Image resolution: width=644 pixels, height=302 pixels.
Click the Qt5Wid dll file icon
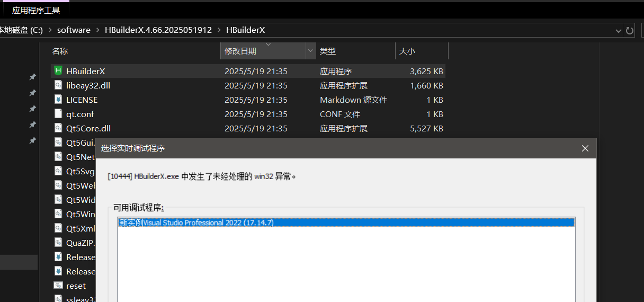pyautogui.click(x=58, y=199)
